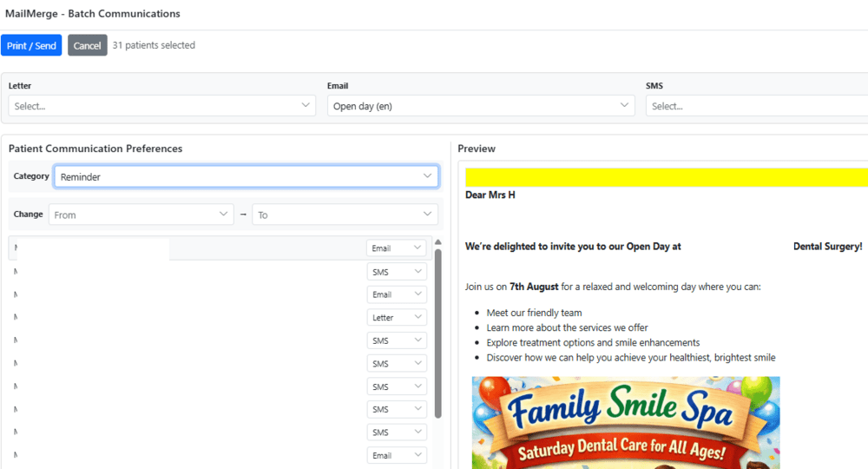Click the chevron arrow of Letter template dropdown

[305, 105]
